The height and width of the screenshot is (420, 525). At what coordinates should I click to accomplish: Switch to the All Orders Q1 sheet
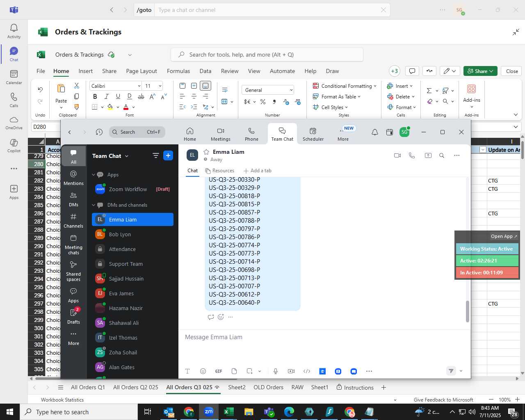pos(88,387)
